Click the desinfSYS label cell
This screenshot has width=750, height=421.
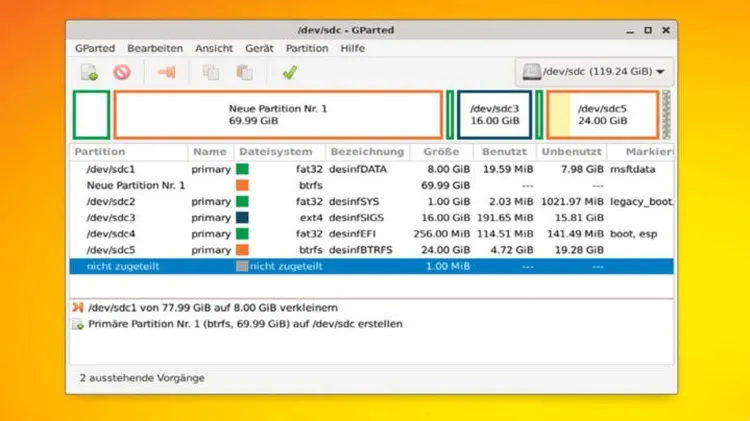pos(354,202)
